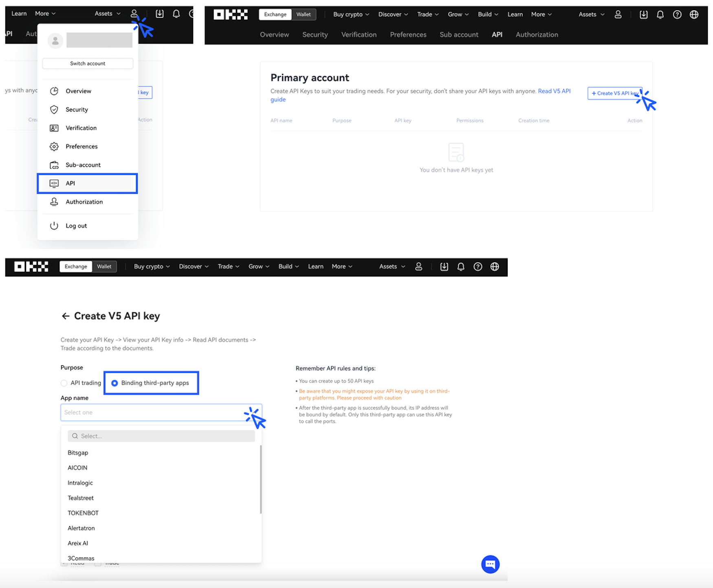Click Security shield icon in account dropdown menu
The width and height of the screenshot is (713, 588).
(54, 110)
